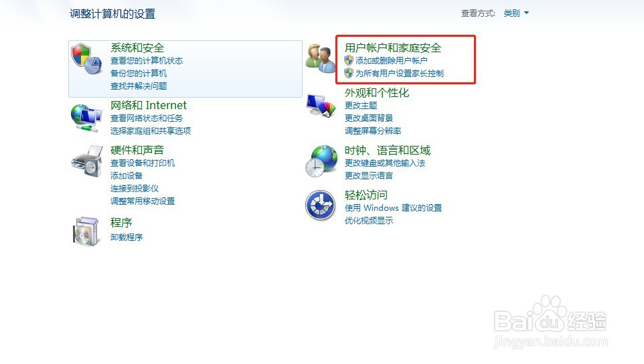Open the 时钟、语言和区域 globe clock icon
Screen dimensions: 644x364
[x=321, y=161]
